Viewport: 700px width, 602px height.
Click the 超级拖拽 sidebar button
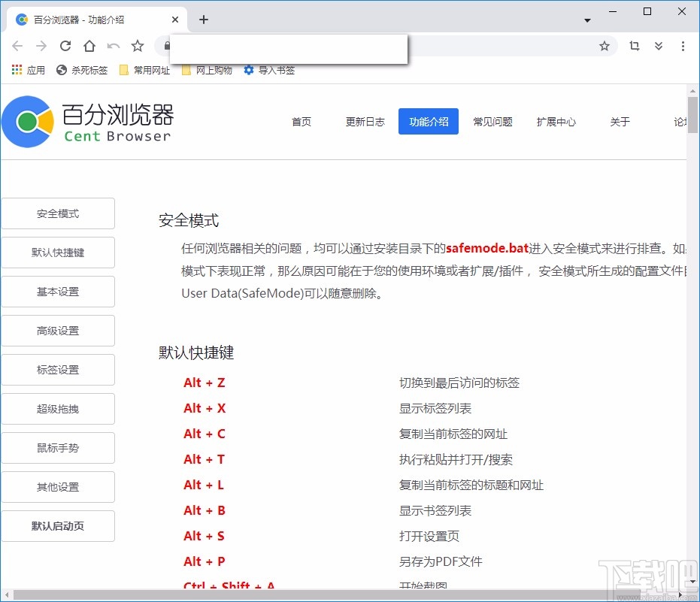point(58,409)
